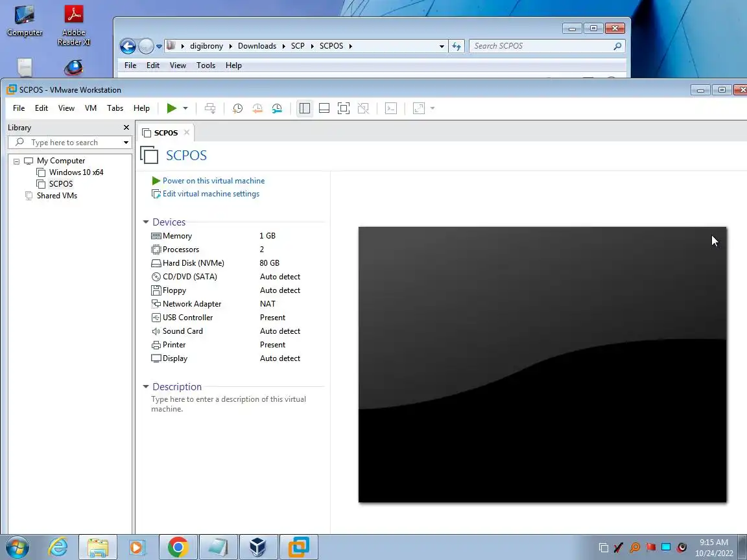Collapse the Devices section
Viewport: 747px width, 560px height.
146,222
